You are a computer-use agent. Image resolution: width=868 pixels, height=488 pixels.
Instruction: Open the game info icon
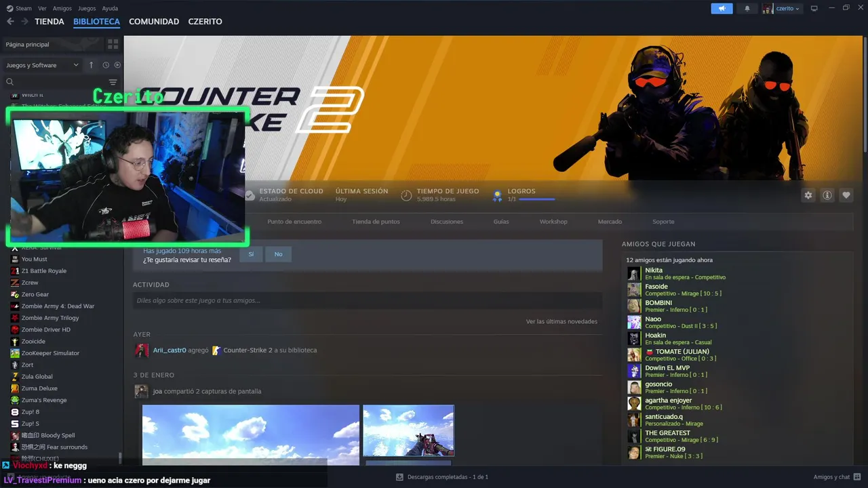click(827, 195)
